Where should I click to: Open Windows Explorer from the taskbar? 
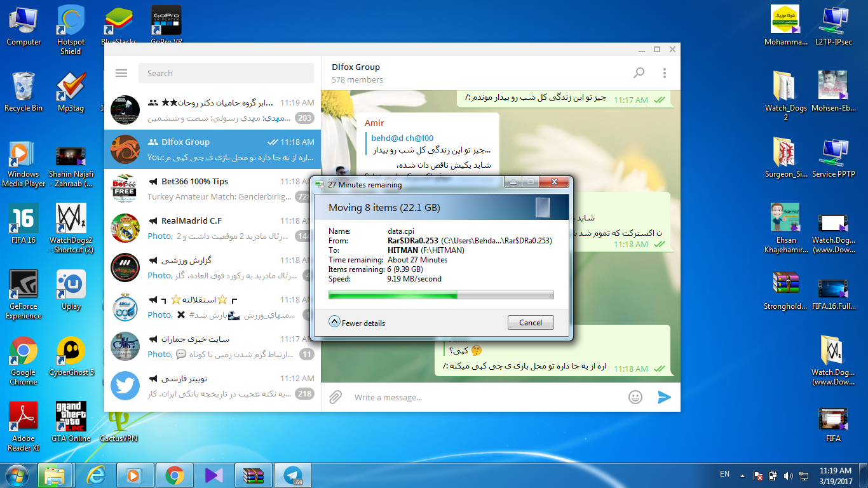[x=56, y=475]
